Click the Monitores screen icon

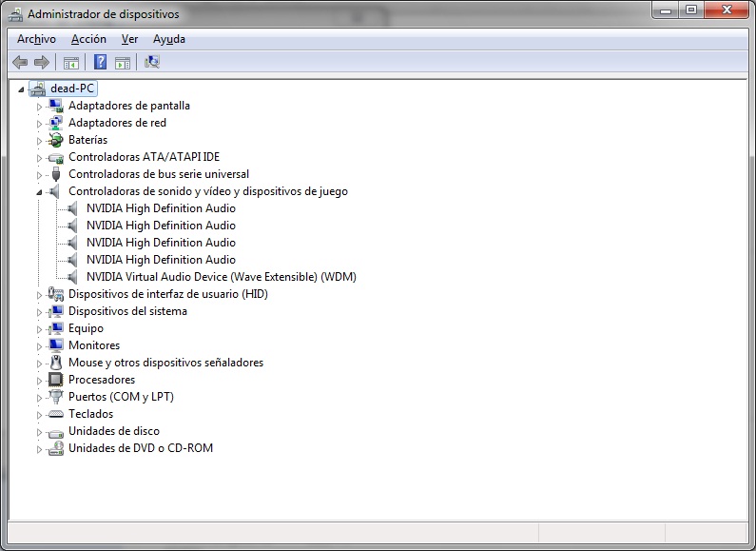tap(56, 345)
